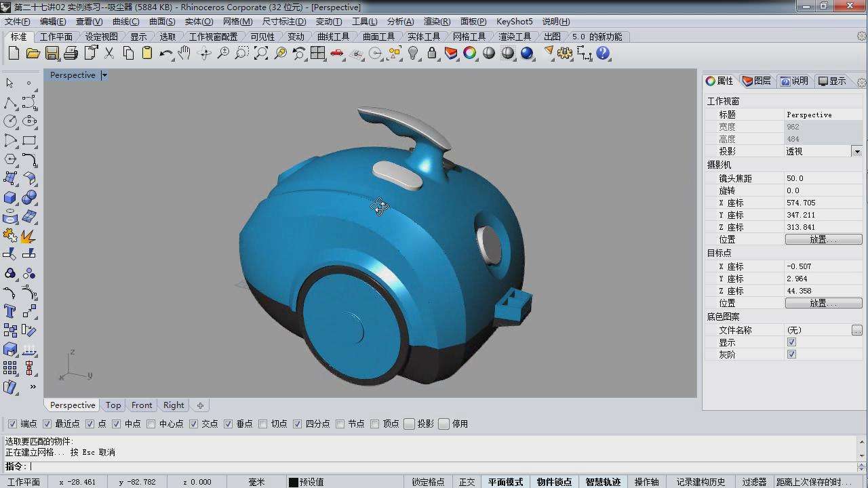The height and width of the screenshot is (488, 868).
Task: Click the Explode icon in sidebar
Action: point(29,235)
